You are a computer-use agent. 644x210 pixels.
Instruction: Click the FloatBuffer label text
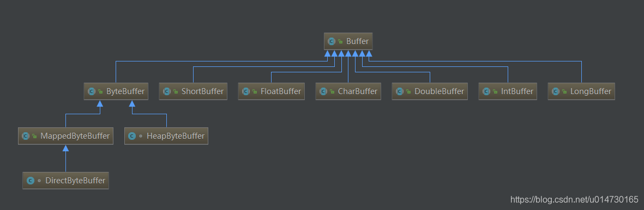pyautogui.click(x=281, y=91)
